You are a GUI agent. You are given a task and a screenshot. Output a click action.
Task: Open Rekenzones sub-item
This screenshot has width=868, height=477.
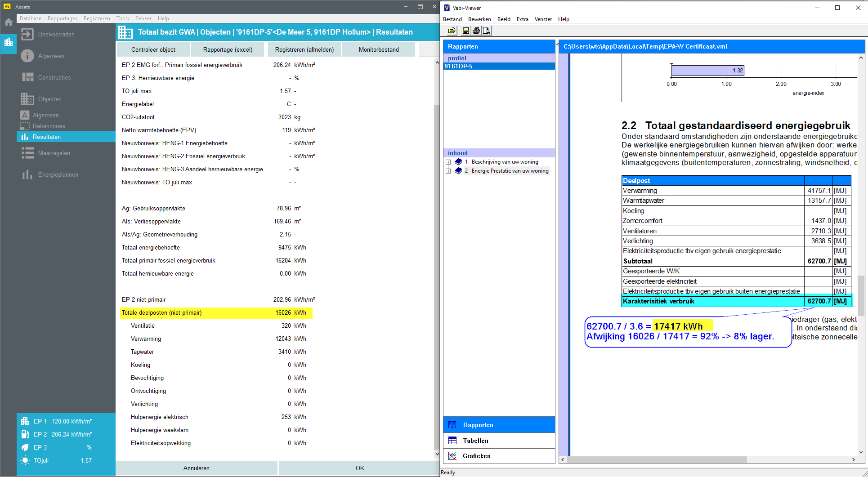point(49,126)
